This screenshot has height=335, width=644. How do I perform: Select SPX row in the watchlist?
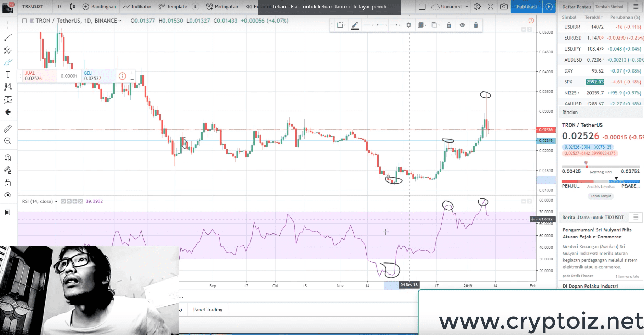tap(601, 82)
